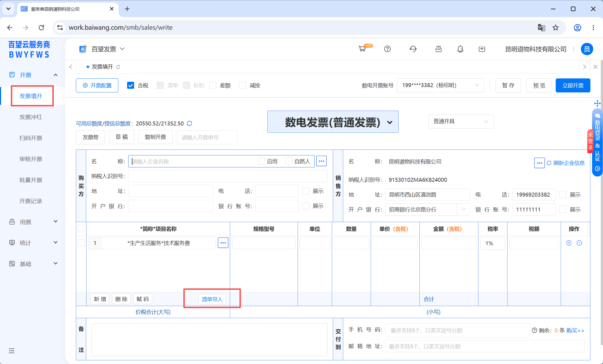Open 数电开票账号 dropdown
The height and width of the screenshot is (364, 603).
pyautogui.click(x=440, y=85)
